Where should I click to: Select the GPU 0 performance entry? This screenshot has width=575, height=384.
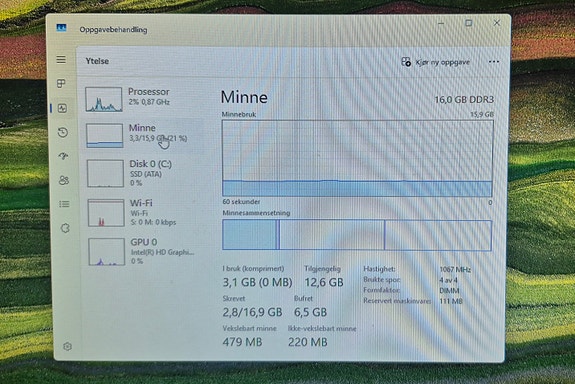tap(146, 252)
